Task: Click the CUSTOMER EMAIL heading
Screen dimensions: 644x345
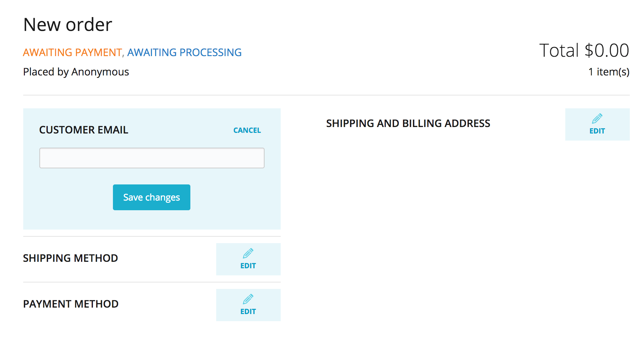Action: coord(84,130)
